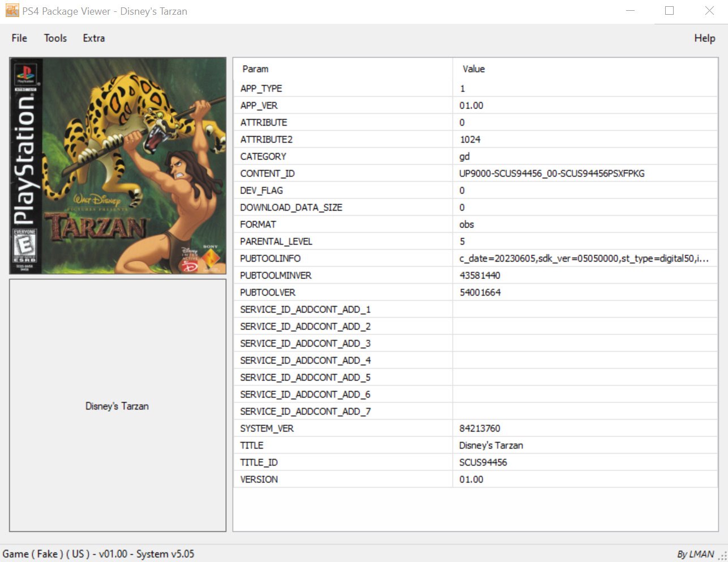Viewport: 728px width, 562px height.
Task: Click the Value column header
Action: click(585, 69)
